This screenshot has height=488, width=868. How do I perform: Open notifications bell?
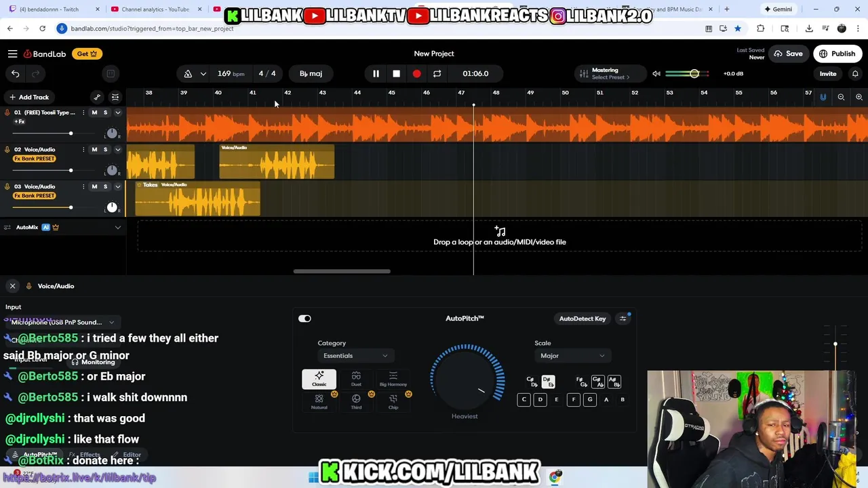coord(855,73)
